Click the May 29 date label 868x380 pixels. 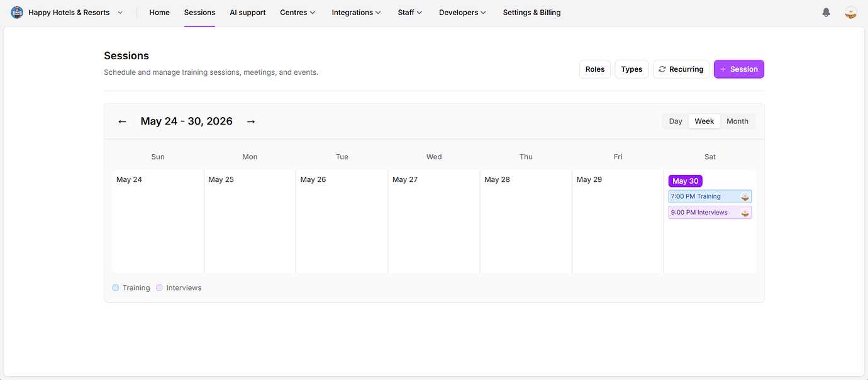click(x=589, y=180)
